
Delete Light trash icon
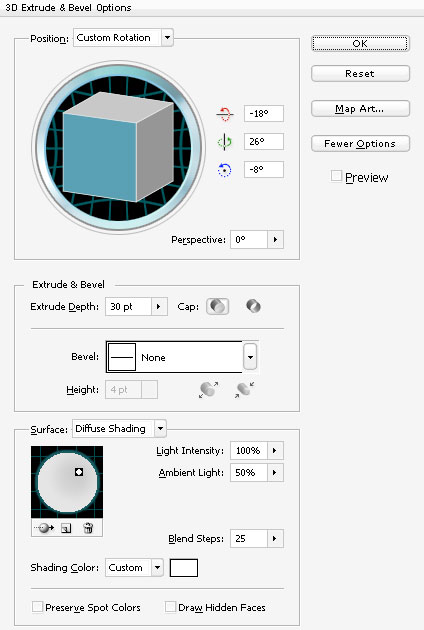(88, 528)
